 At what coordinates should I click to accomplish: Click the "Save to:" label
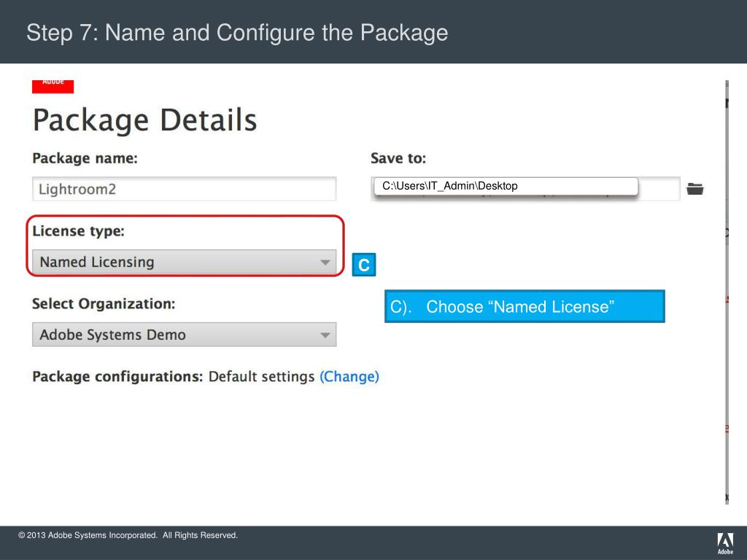[398, 158]
